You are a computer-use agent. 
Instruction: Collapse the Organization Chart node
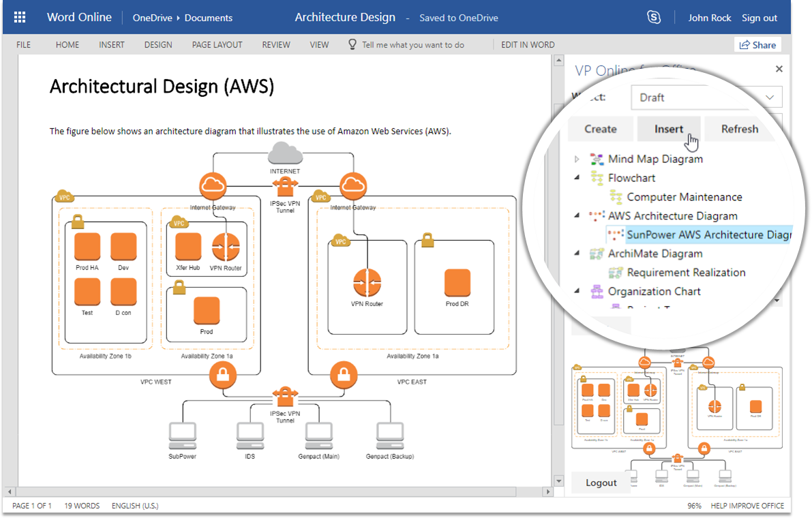(x=576, y=291)
